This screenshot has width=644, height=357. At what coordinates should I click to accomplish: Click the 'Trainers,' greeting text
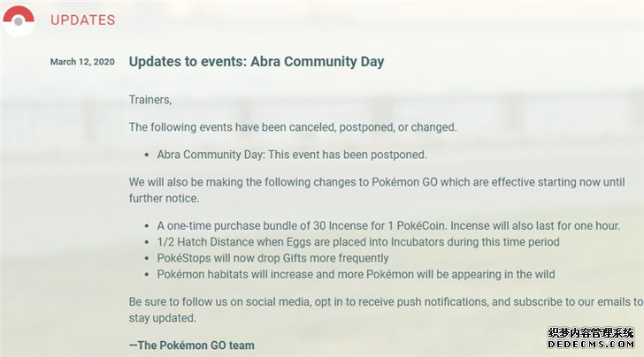click(x=150, y=100)
